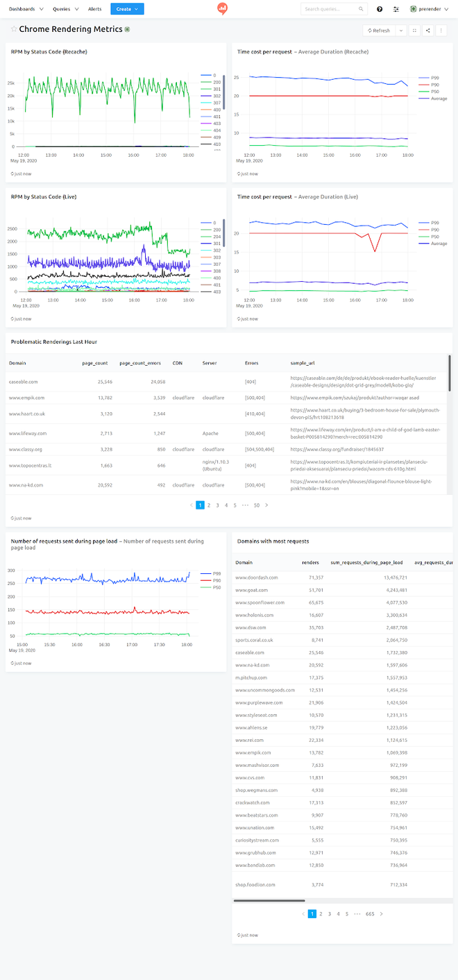Go to page 2 of Problematic Renderings
Screen dimensions: 458x980
pyautogui.click(x=209, y=505)
